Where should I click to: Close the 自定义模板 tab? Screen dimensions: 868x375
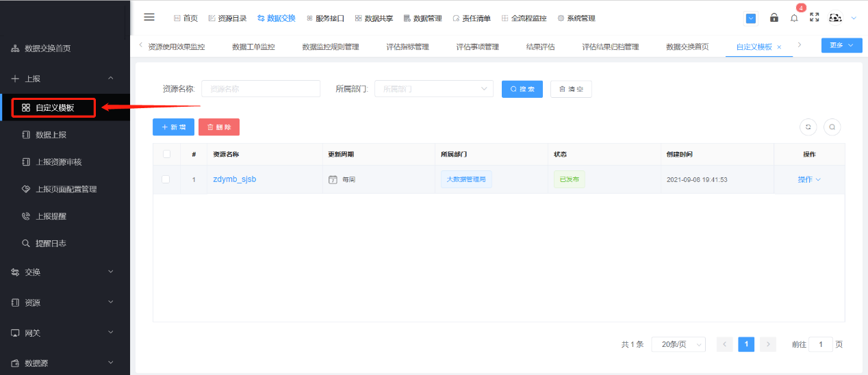tap(779, 47)
